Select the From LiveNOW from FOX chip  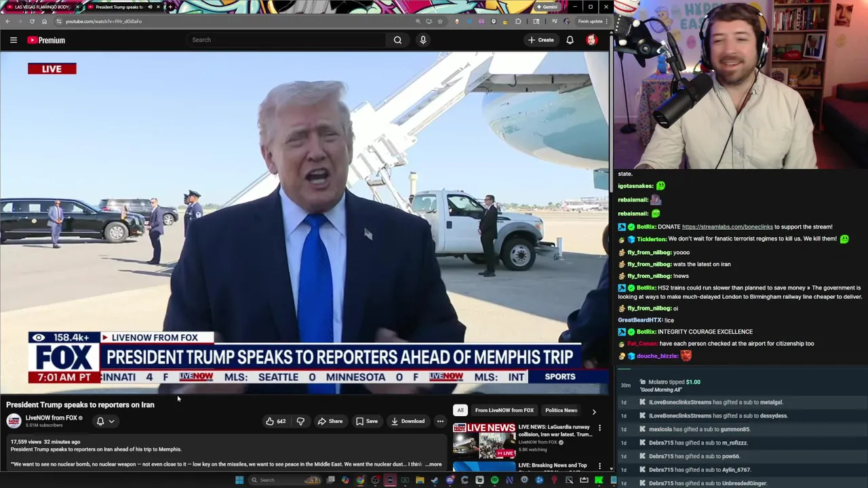click(505, 410)
